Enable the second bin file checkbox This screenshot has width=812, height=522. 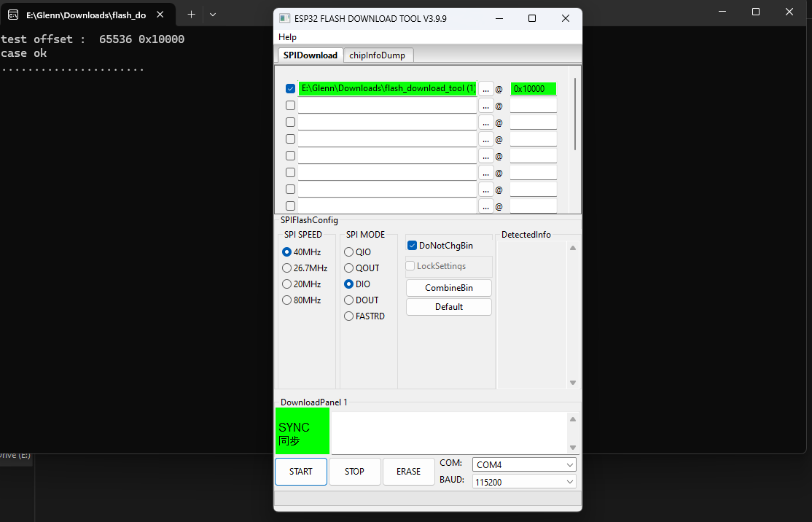click(x=291, y=105)
